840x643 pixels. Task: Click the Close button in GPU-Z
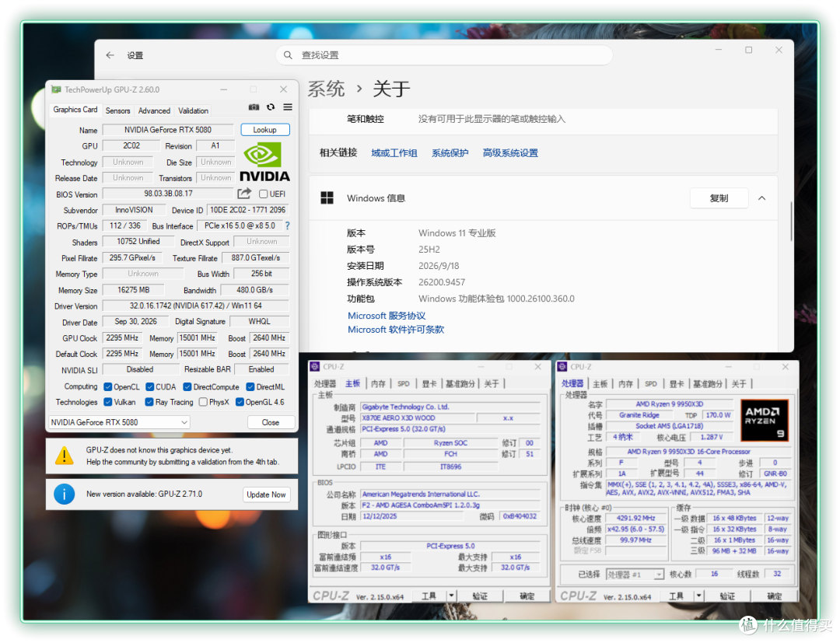click(x=271, y=422)
